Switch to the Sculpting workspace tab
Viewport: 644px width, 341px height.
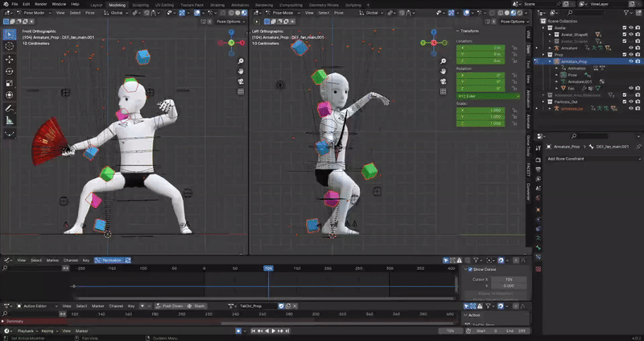click(140, 4)
